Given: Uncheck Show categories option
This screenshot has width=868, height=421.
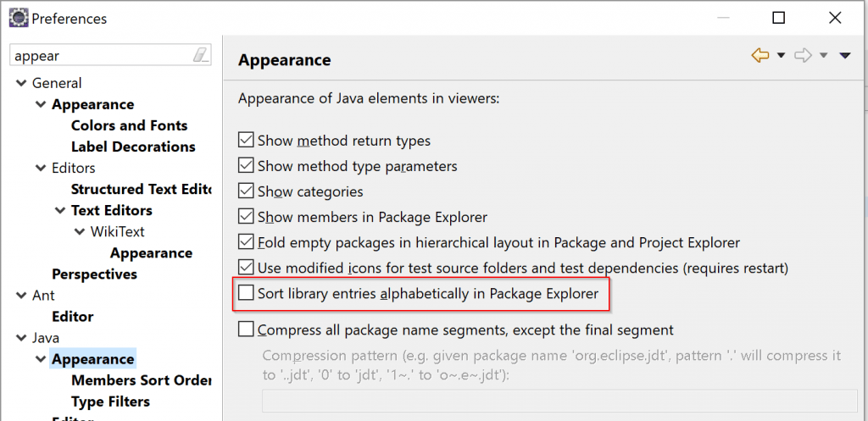Looking at the screenshot, I should click(x=246, y=191).
